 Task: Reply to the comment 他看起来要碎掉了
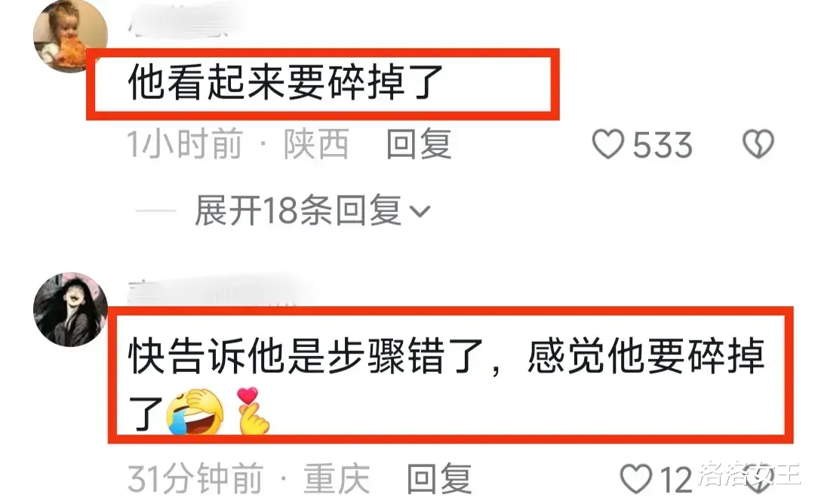pyautogui.click(x=419, y=144)
